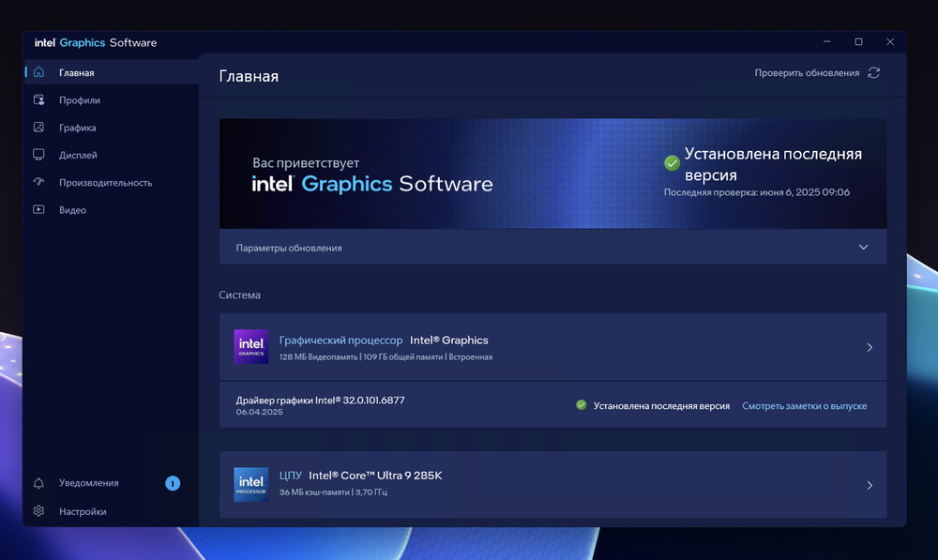
Task: Open Настройки from the sidebar
Action: [x=112, y=511]
